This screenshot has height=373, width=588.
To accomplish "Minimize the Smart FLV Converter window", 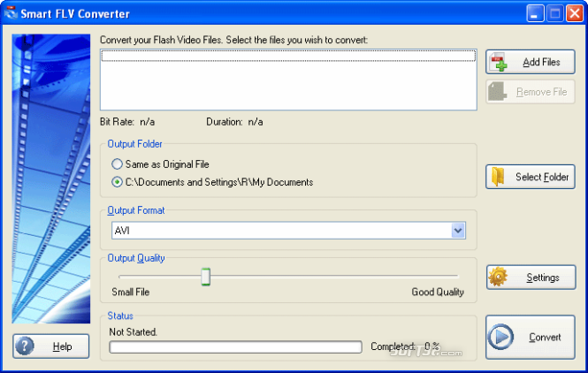I will point(535,14).
